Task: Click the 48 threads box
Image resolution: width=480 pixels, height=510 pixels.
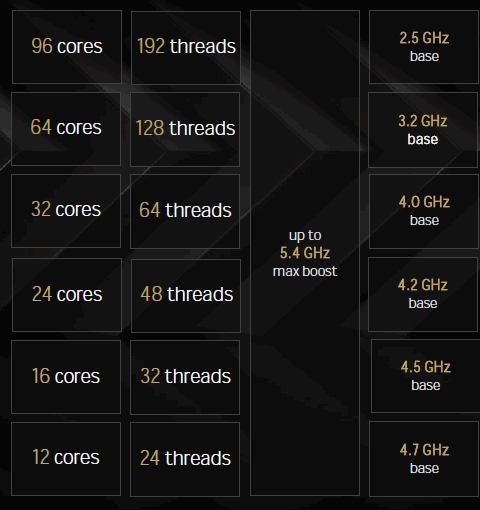Action: click(x=186, y=296)
